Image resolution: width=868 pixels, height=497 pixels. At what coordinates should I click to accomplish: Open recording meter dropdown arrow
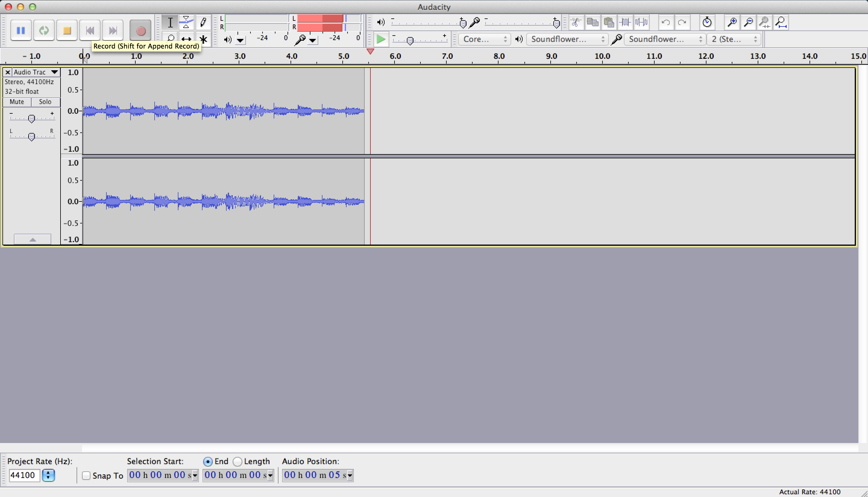tap(313, 41)
